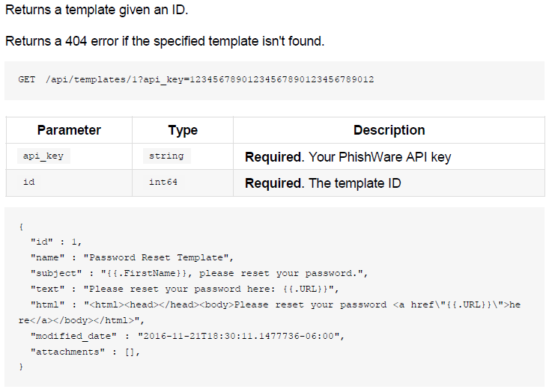Click the 404 error sentence
Image resolution: width=549 pixels, height=392 pixels.
coord(165,41)
